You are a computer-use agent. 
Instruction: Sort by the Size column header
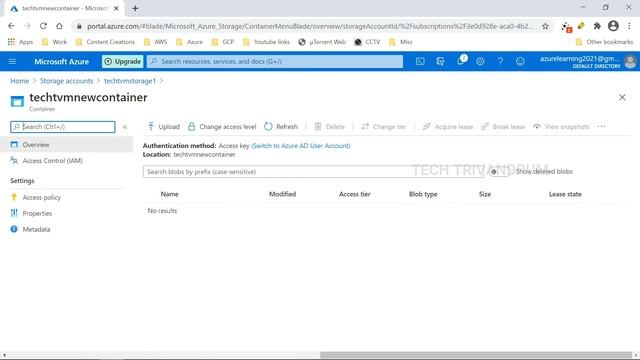[485, 194]
